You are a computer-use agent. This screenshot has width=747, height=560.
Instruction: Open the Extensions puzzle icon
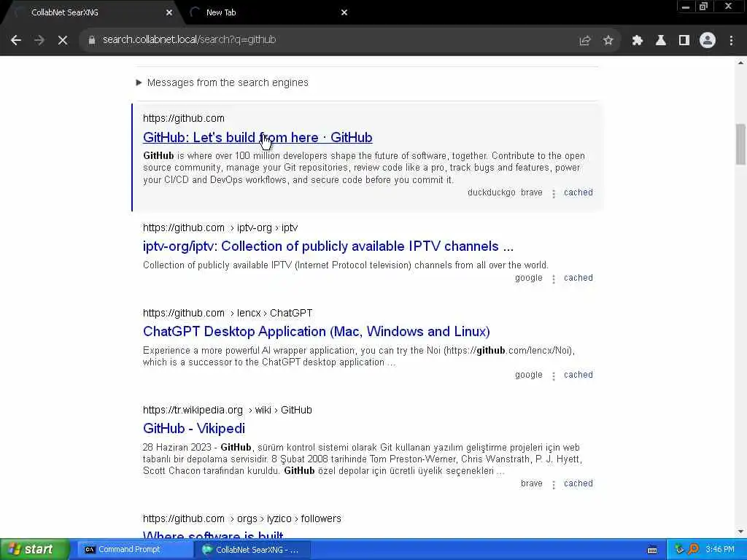(638, 41)
